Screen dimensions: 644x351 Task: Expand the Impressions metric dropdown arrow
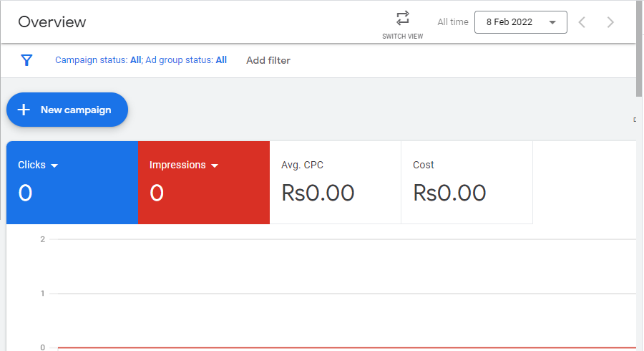coord(214,165)
